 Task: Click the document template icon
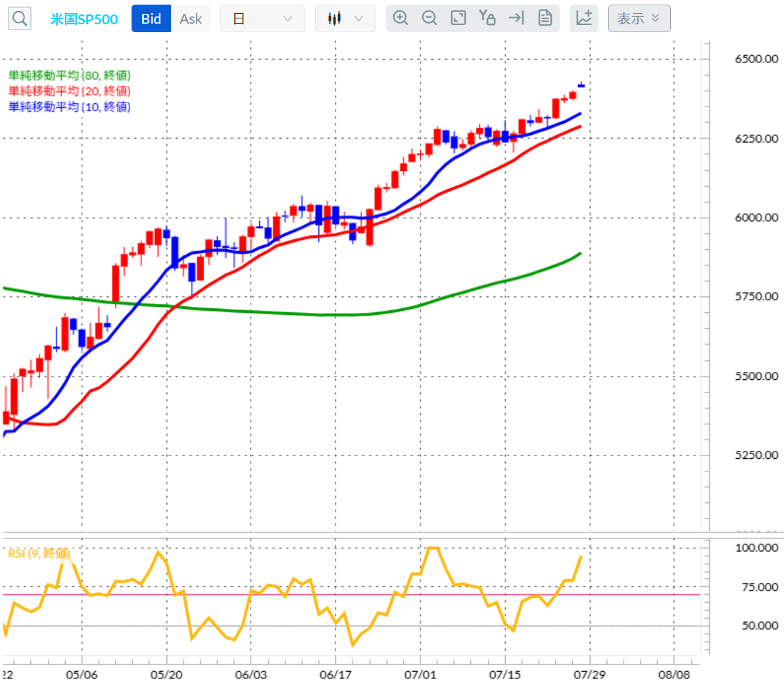point(545,18)
